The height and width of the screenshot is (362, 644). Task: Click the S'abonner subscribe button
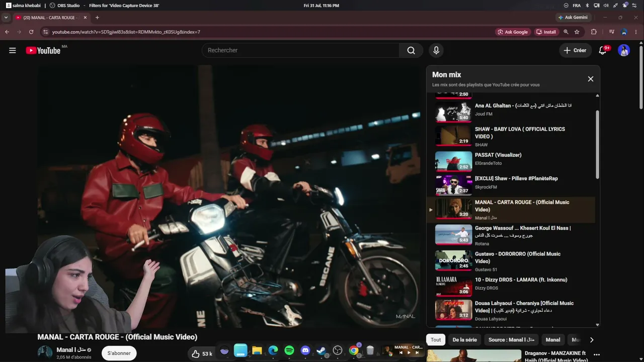point(119,353)
